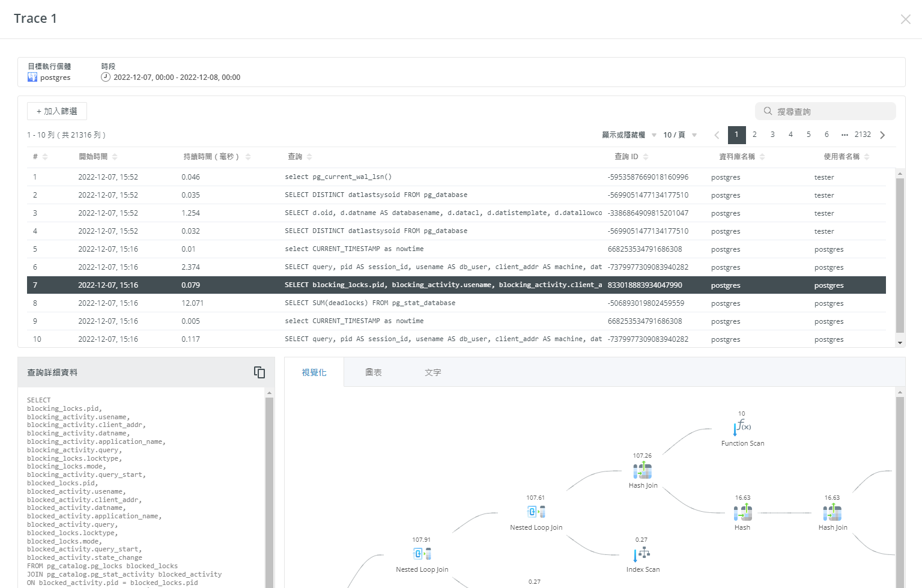Image resolution: width=922 pixels, height=588 pixels.
Task: Click the query table vertical scrollbar
Action: pos(900,255)
